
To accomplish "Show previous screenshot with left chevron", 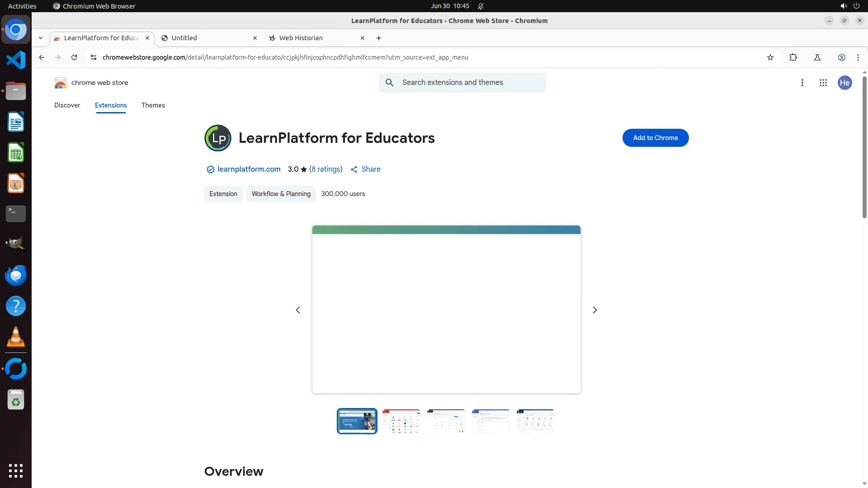I will point(298,310).
